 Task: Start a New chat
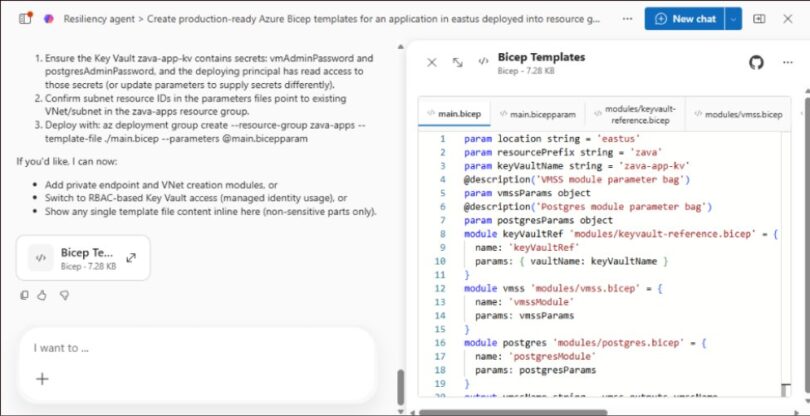685,19
